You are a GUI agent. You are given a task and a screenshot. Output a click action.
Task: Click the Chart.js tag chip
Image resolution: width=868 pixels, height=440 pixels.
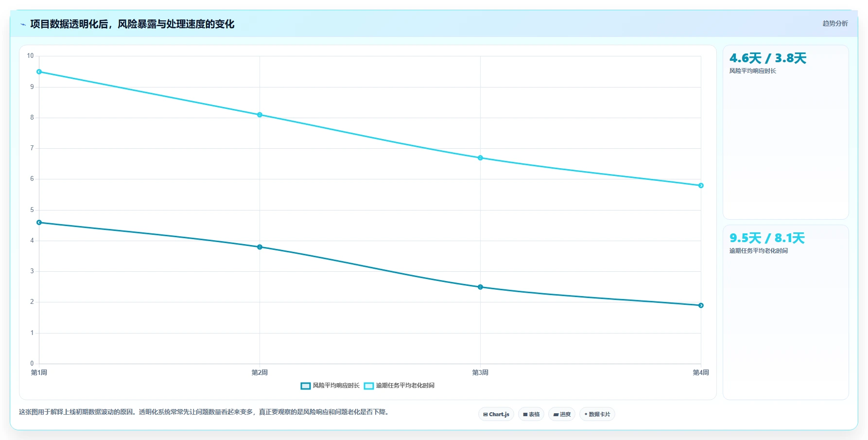click(496, 414)
